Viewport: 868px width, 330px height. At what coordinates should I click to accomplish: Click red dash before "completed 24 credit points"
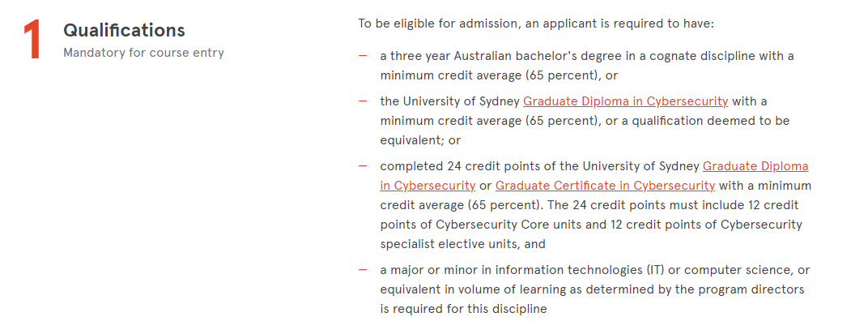(x=363, y=166)
